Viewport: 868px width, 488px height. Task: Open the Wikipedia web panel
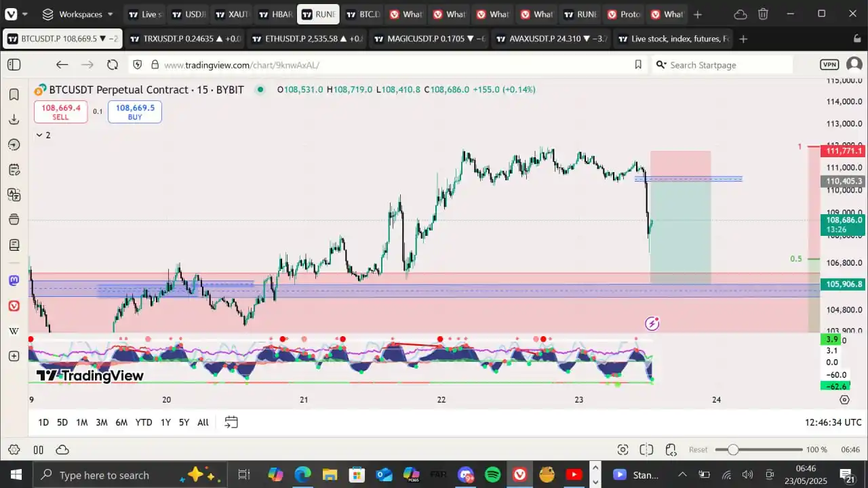click(x=14, y=331)
